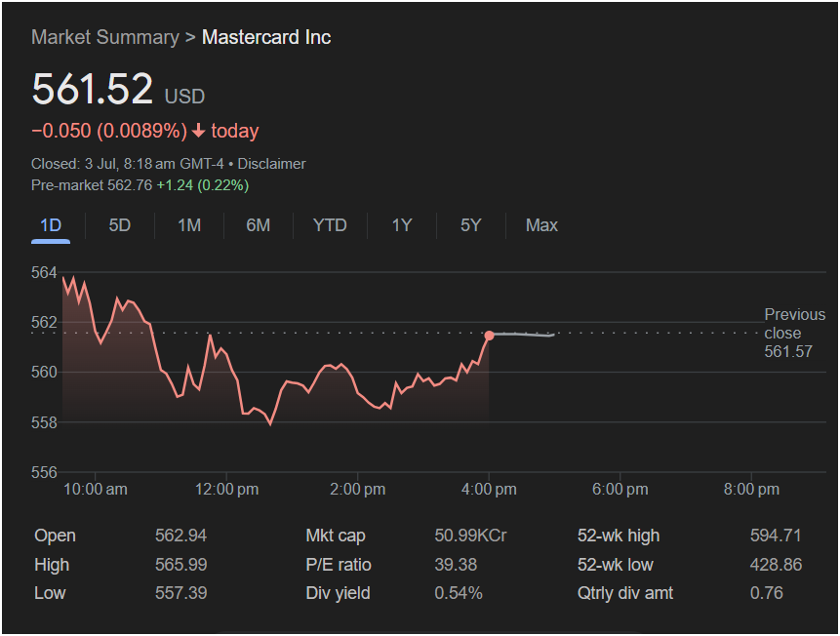Click the 10:00 am axis label

coord(96,489)
